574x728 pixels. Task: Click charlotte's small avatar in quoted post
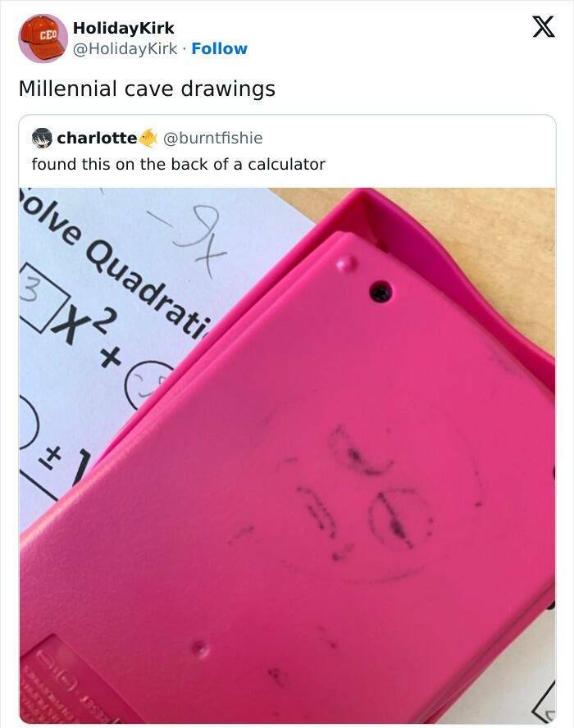coord(41,138)
